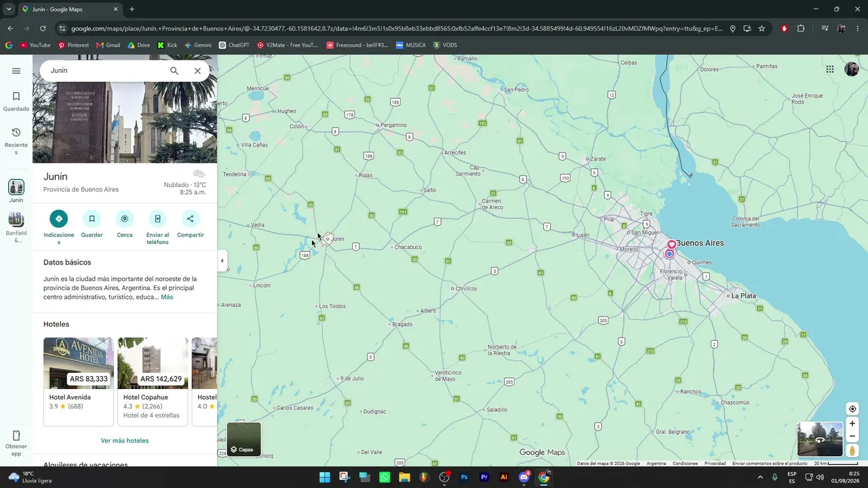Reload the page in Chrome
The image size is (868, 488).
[43, 28]
